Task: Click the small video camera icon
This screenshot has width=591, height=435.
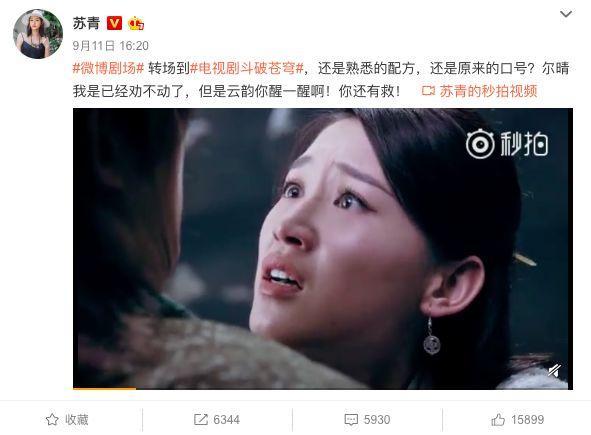Action: 429,91
